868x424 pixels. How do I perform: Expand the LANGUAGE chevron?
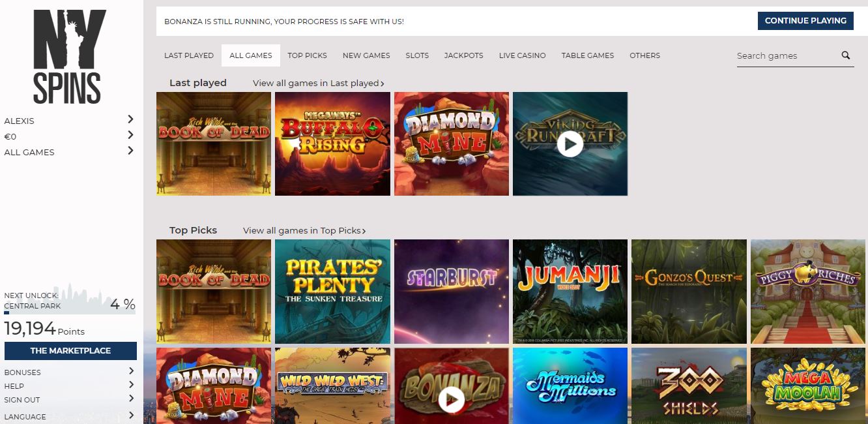point(131,415)
